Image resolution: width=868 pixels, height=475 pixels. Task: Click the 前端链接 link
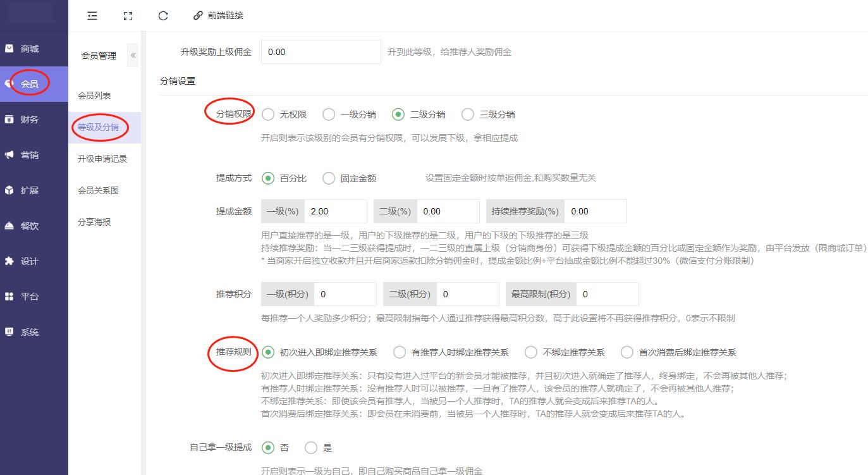[x=218, y=16]
